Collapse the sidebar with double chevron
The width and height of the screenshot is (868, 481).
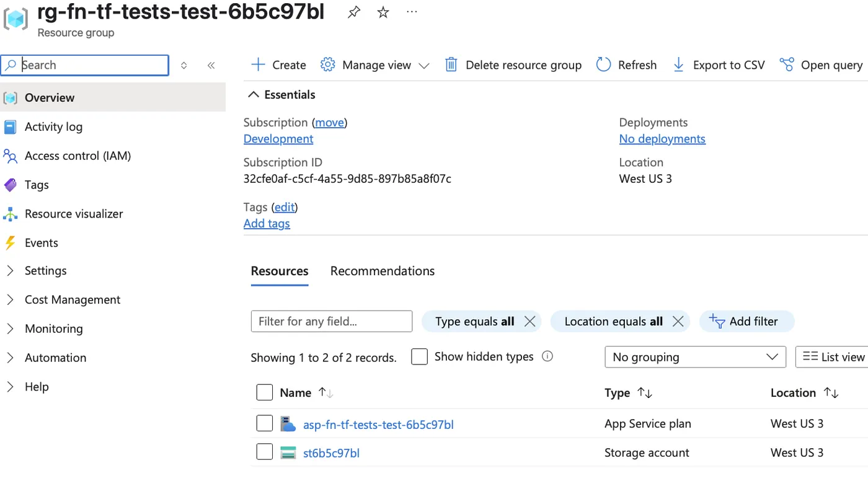[x=211, y=65]
